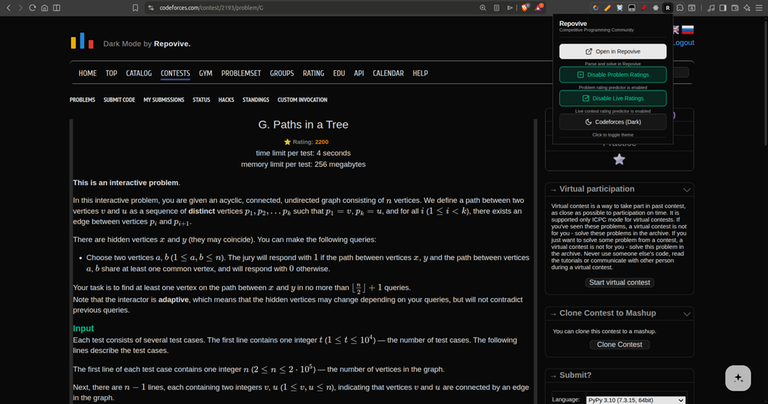The height and width of the screenshot is (404, 768).
Task: Switch to the PROBLEMS tab
Action: (82, 100)
